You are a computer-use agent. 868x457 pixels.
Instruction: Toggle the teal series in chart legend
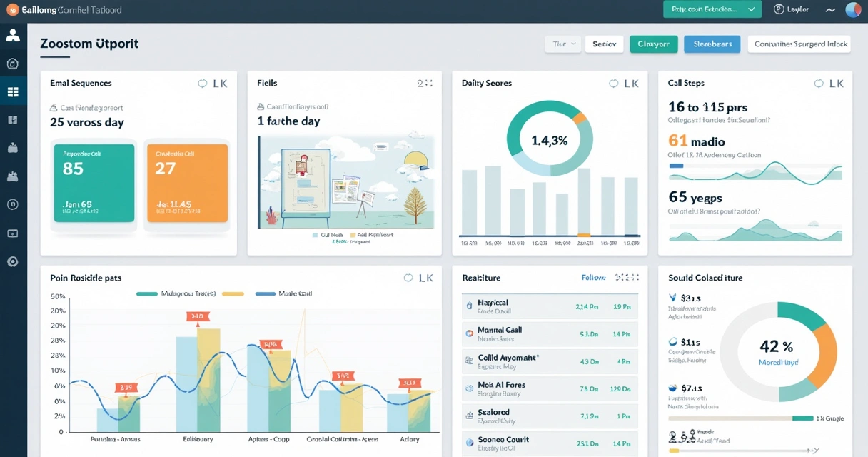click(x=146, y=293)
